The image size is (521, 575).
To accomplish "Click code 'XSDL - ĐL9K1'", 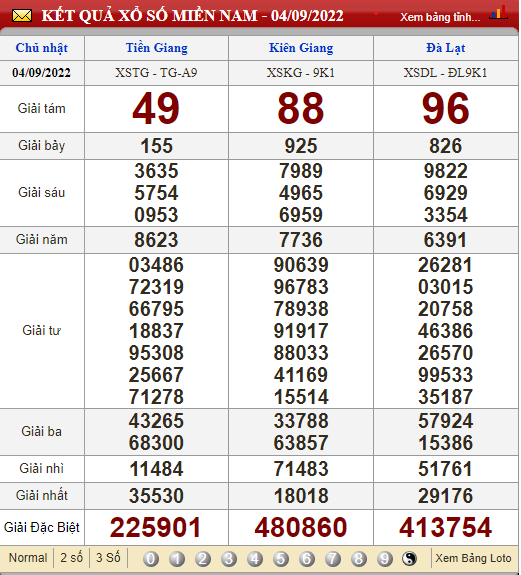I will [x=445, y=73].
